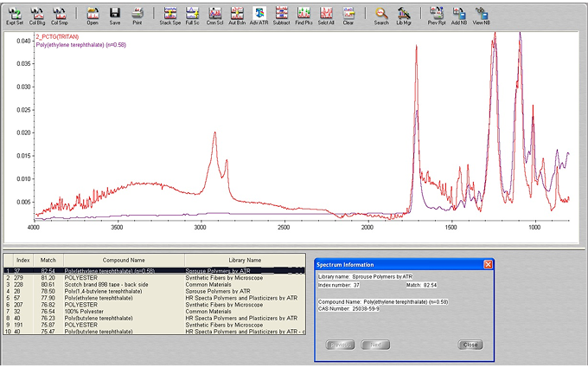Click the Find Pks toolbar icon
The height and width of the screenshot is (368, 588).
(304, 15)
